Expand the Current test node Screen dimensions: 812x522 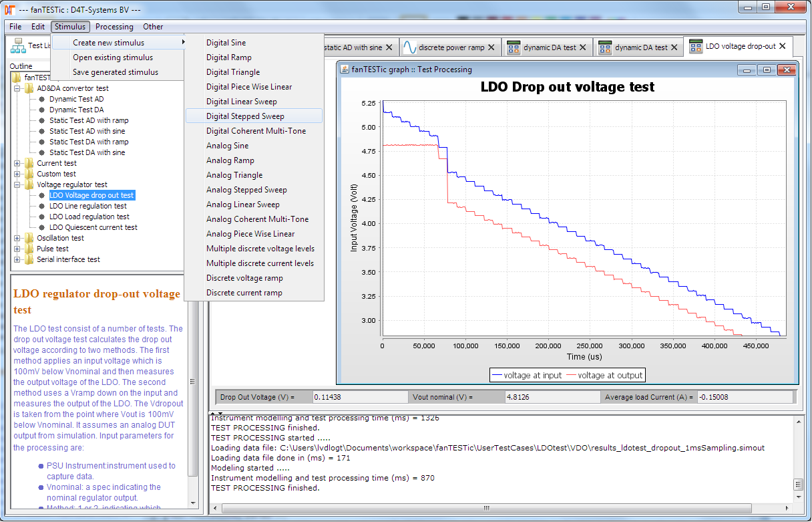point(17,163)
